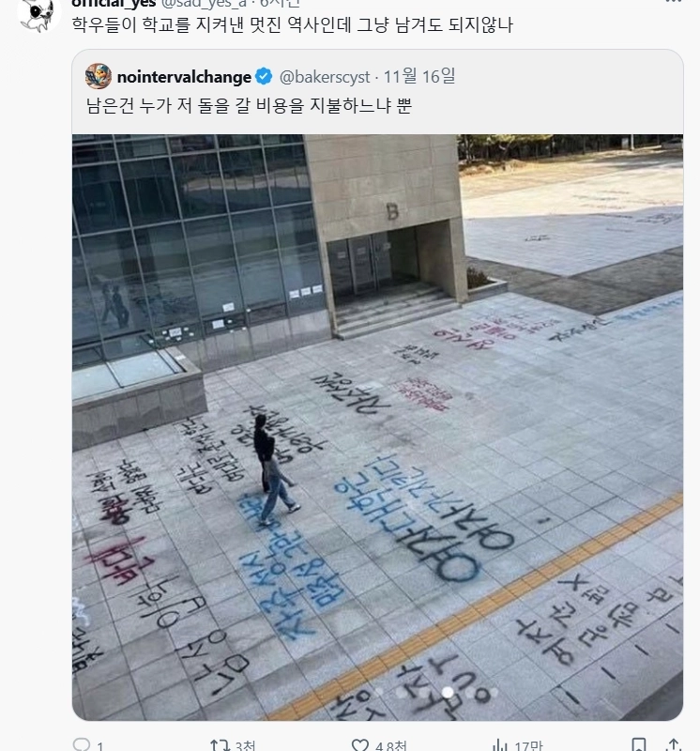Open nointervalchange's small profile avatar
Viewport: 700px width, 751px height.
pyautogui.click(x=99, y=76)
